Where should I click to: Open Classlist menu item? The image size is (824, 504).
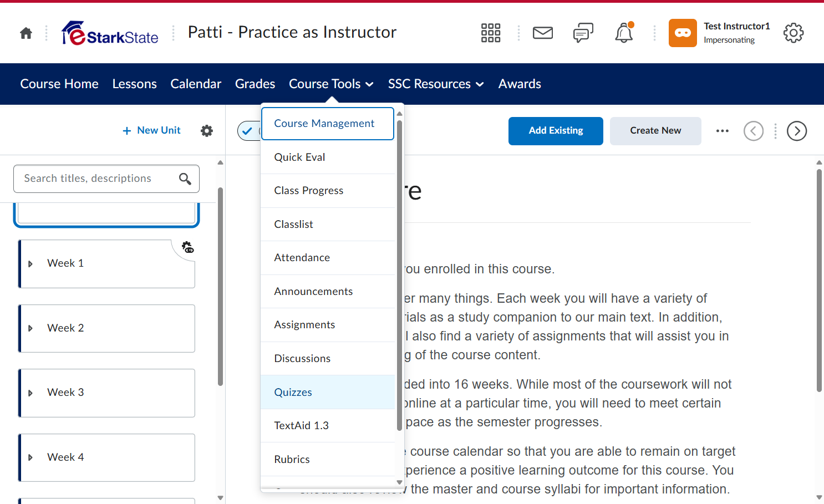click(328, 225)
